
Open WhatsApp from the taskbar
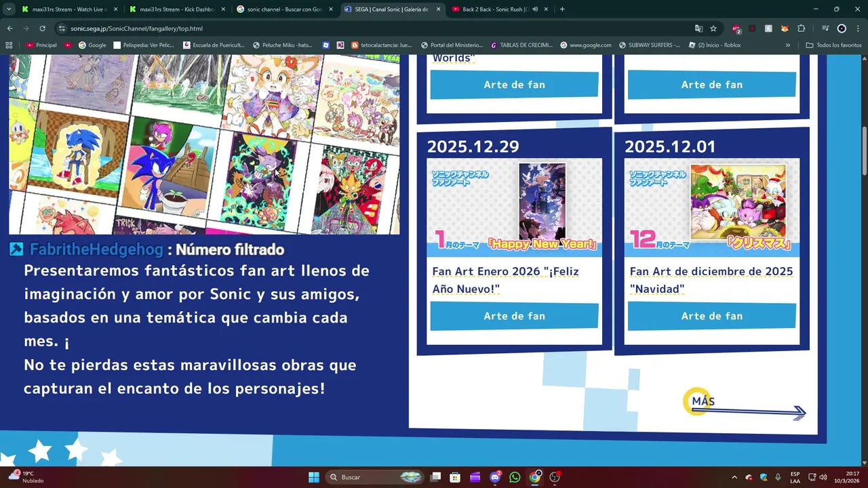click(515, 477)
